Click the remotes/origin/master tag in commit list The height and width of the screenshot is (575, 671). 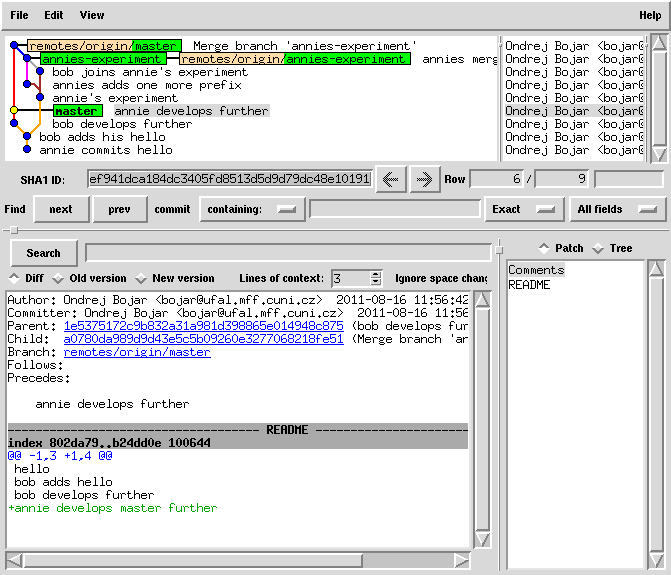point(104,46)
